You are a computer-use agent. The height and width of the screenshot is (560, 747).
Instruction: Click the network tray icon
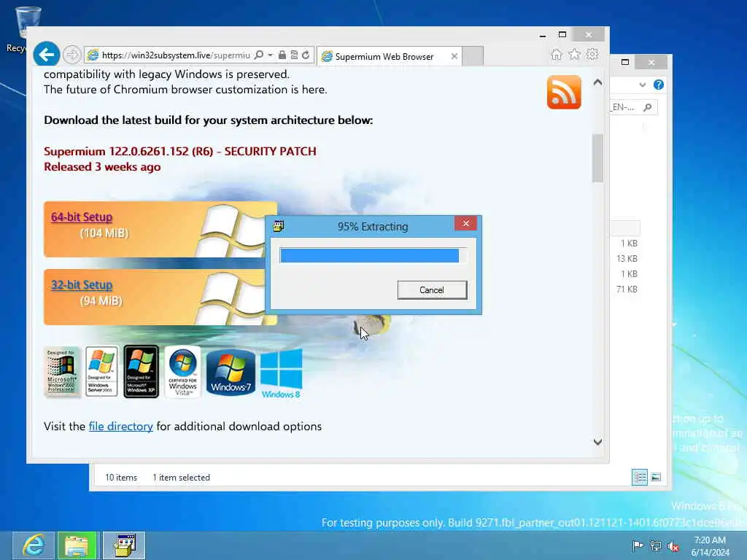click(656, 545)
